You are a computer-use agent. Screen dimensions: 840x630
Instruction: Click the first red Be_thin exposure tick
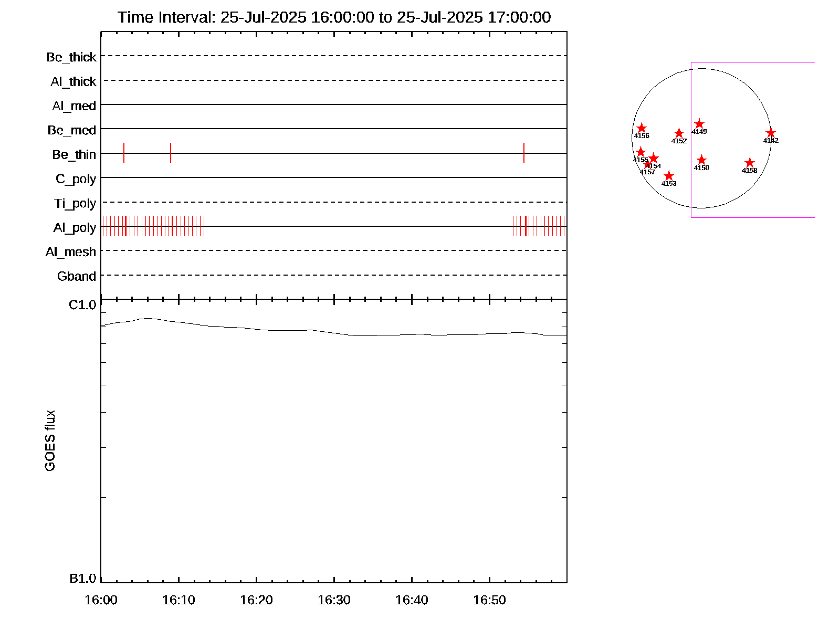(124, 153)
